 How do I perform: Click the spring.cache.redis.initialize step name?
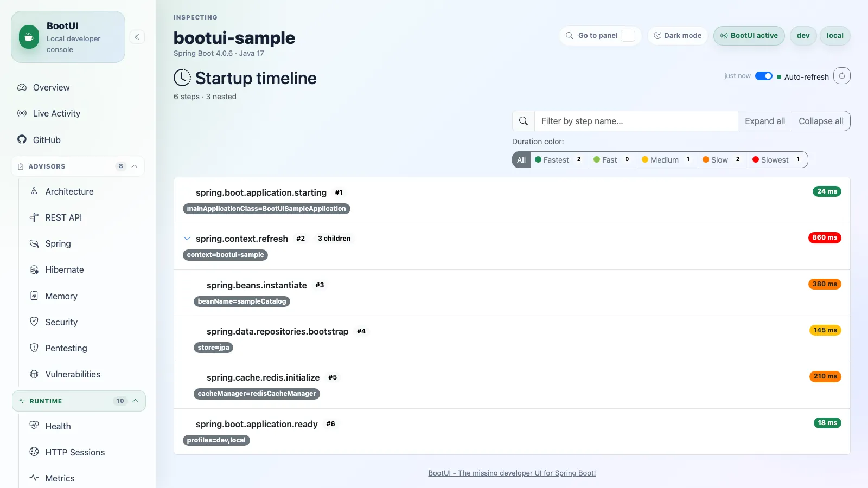[x=263, y=377]
